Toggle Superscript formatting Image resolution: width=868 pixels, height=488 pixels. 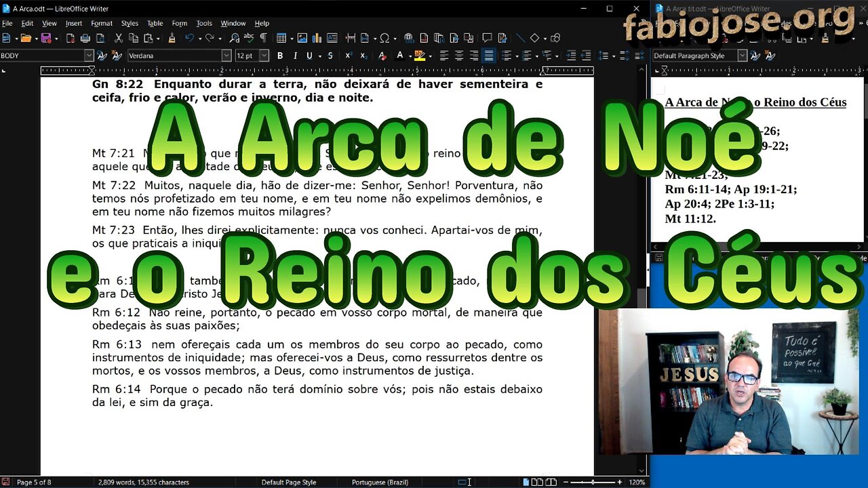click(349, 56)
